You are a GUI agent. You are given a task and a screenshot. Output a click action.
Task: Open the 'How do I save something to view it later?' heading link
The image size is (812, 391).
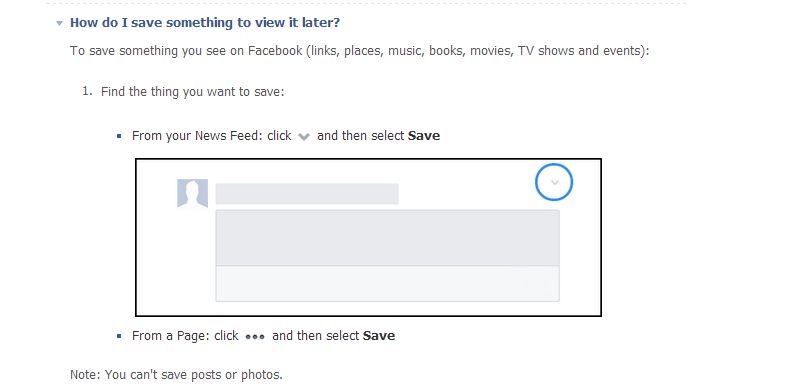(205, 23)
